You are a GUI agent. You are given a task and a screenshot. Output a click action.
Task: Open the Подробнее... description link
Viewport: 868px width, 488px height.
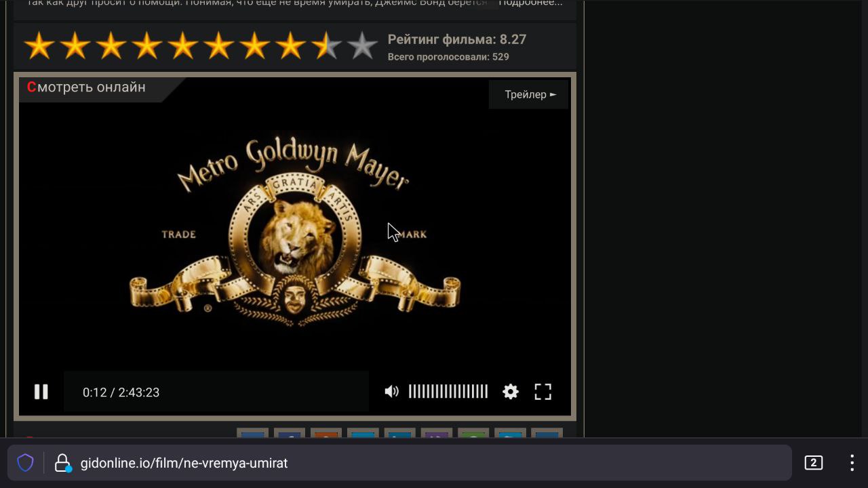530,3
